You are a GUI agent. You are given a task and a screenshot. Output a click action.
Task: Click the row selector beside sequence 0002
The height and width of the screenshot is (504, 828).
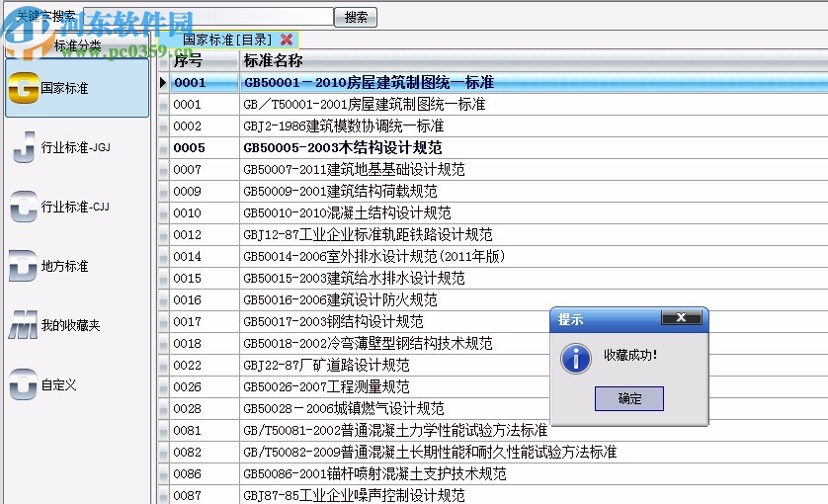point(163,126)
